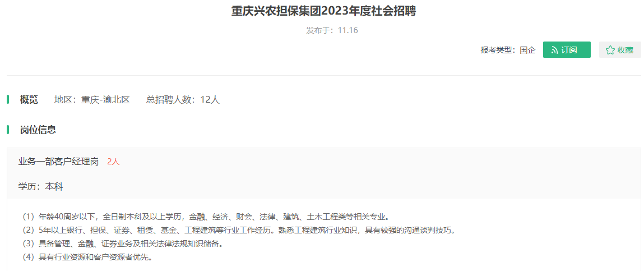Viewport: 644px width, 271px height.
Task: Click the 岗位信息 section heading
Action: point(38,130)
